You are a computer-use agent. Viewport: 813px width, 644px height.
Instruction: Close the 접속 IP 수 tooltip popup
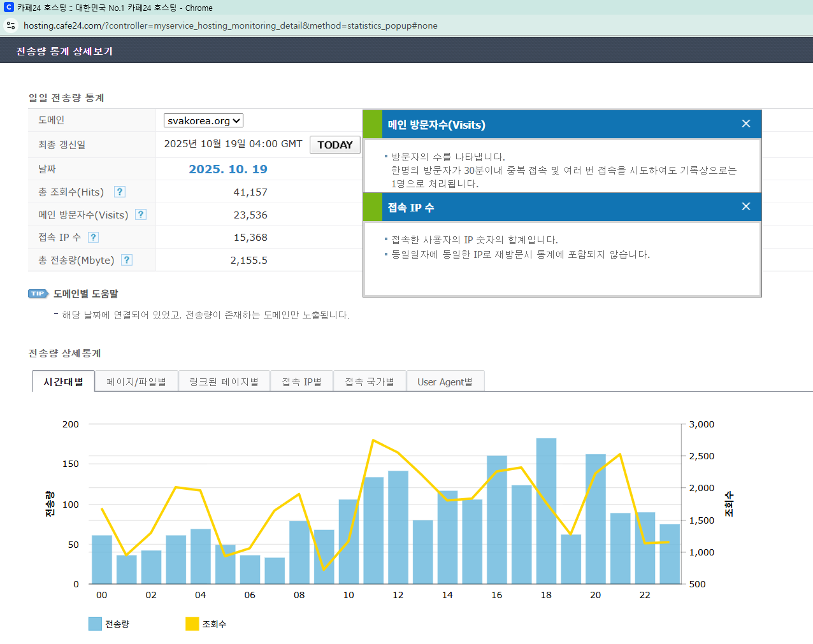click(x=745, y=206)
